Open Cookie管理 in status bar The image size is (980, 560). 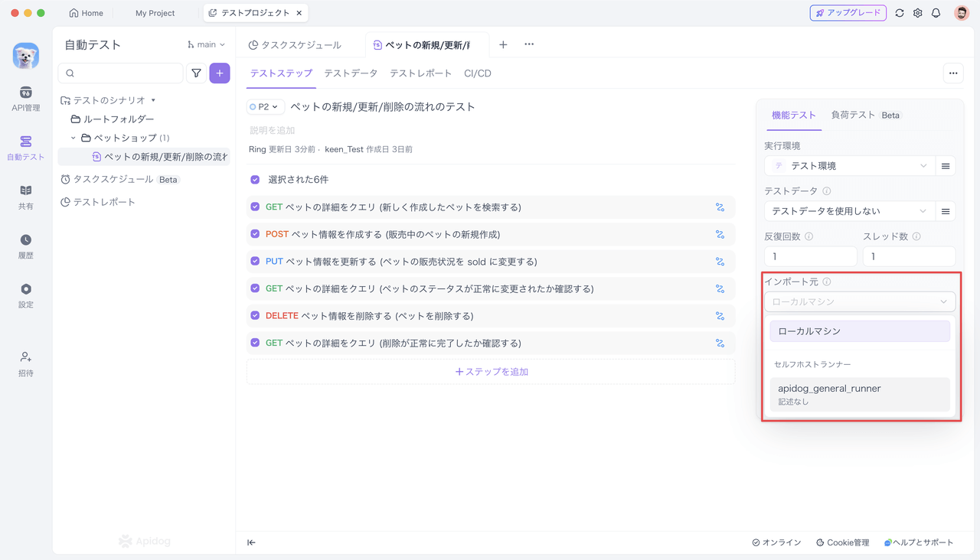click(842, 542)
